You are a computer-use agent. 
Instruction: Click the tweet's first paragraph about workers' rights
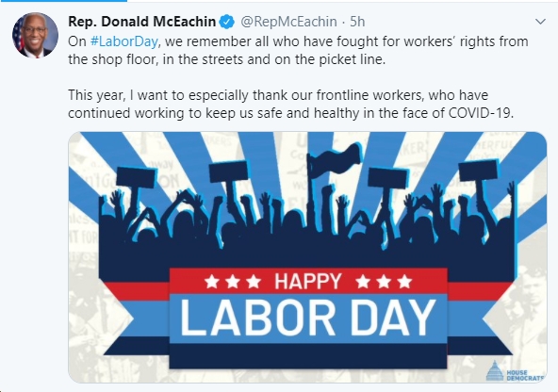coord(298,50)
